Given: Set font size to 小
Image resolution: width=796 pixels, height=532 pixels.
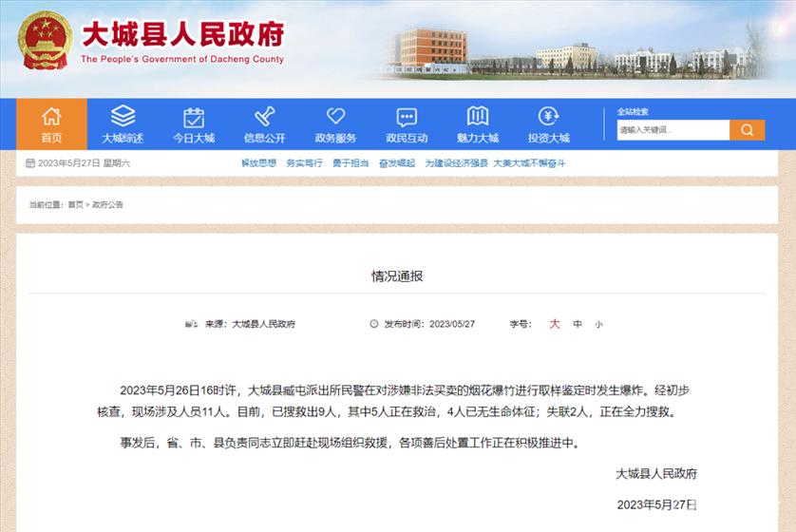Looking at the screenshot, I should [598, 324].
